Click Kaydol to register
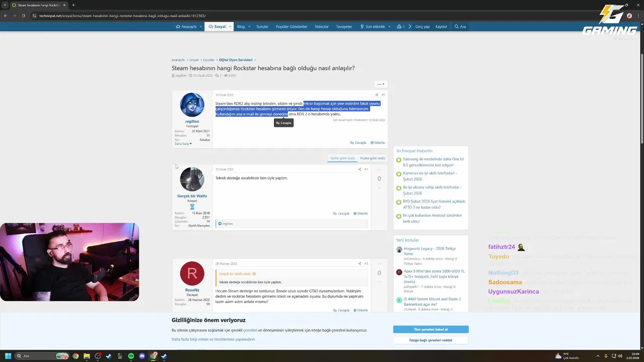The image size is (644, 362). click(441, 27)
